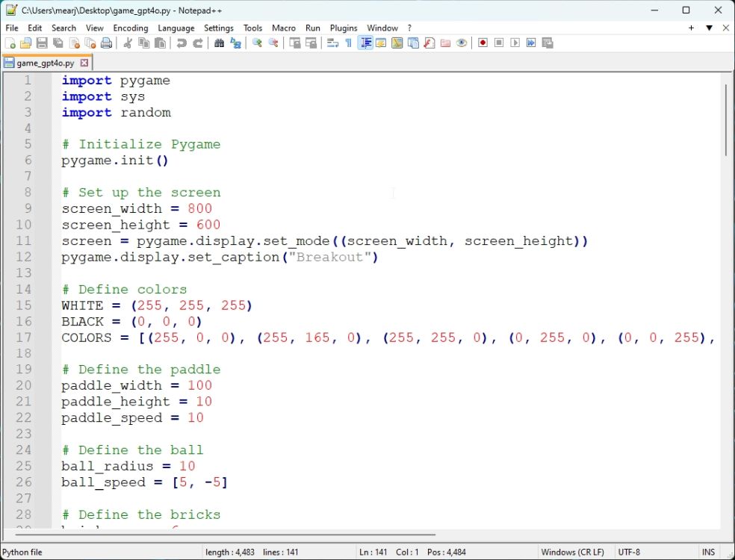This screenshot has height=560, width=735.
Task: Open a file using the Open folder icon
Action: (25, 43)
